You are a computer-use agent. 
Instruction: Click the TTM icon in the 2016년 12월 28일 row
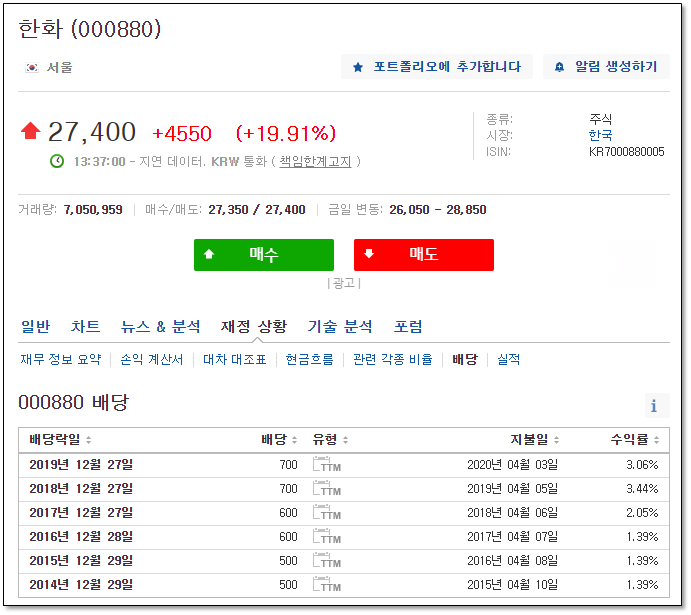(327, 537)
